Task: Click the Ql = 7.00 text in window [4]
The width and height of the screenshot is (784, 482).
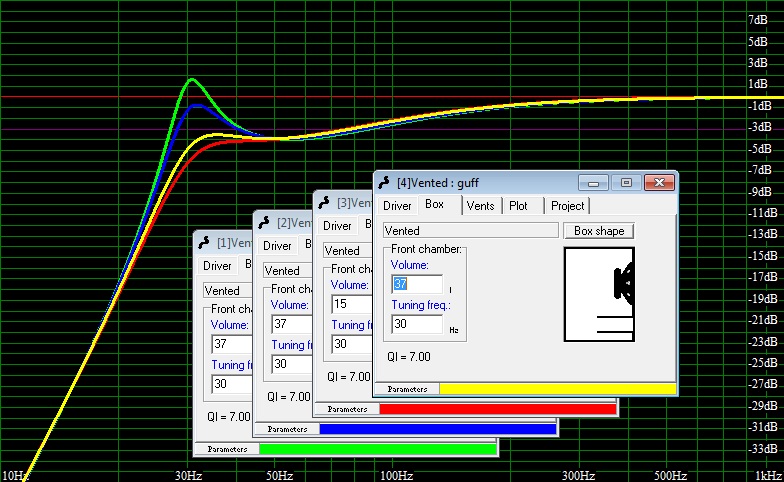Action: [x=408, y=356]
